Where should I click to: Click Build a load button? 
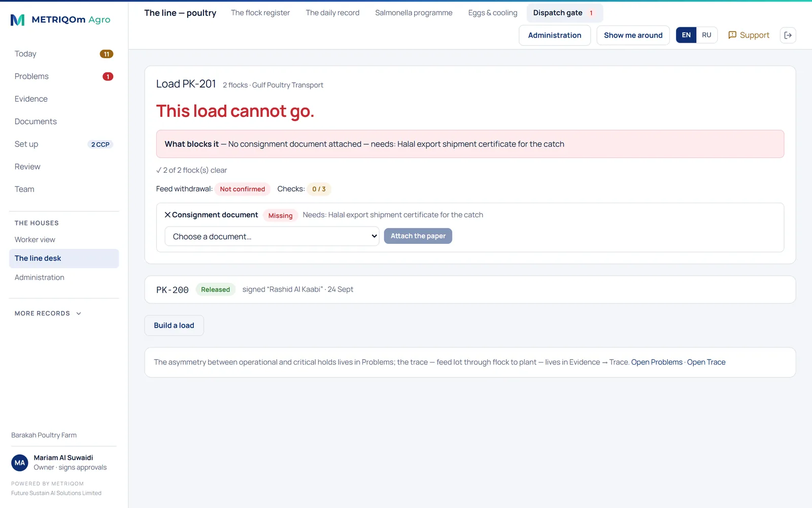click(174, 326)
